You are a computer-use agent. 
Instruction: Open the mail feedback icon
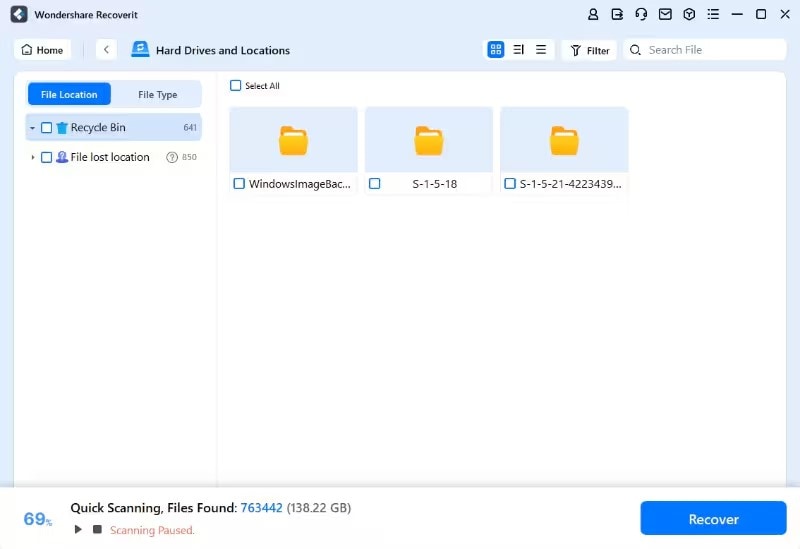coord(665,14)
